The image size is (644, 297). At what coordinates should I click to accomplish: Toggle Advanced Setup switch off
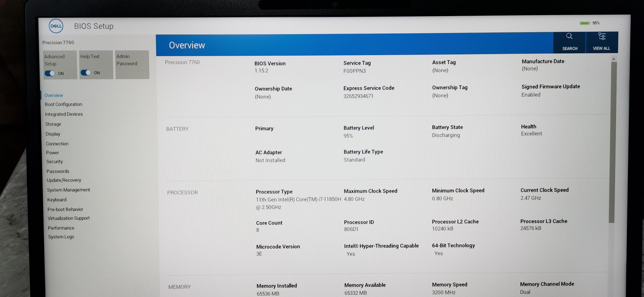click(x=50, y=73)
